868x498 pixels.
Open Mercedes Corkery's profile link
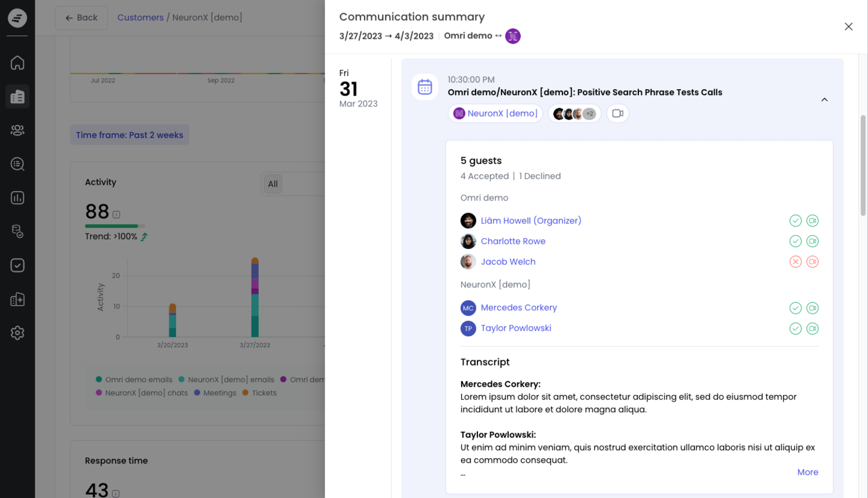[x=518, y=307]
